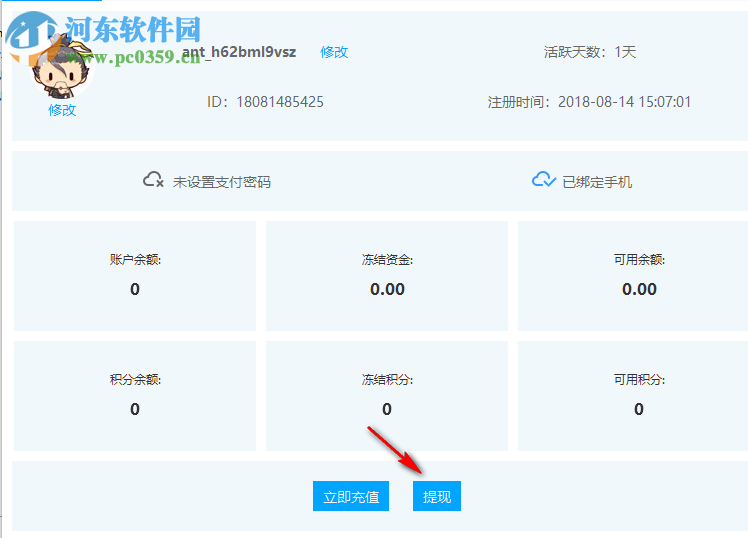The image size is (748, 538).
Task: Click 修改 link below the avatar
Action: coord(62,110)
